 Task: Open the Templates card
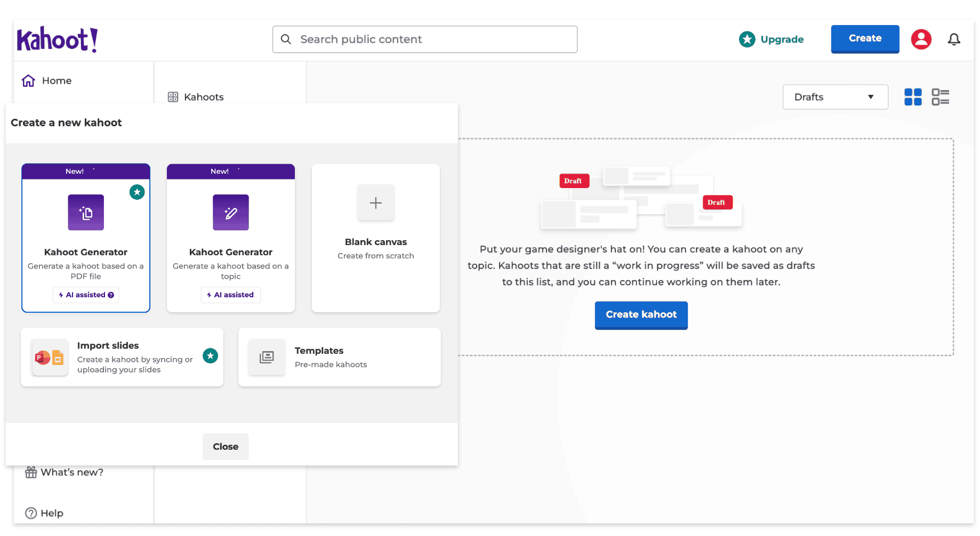point(340,357)
